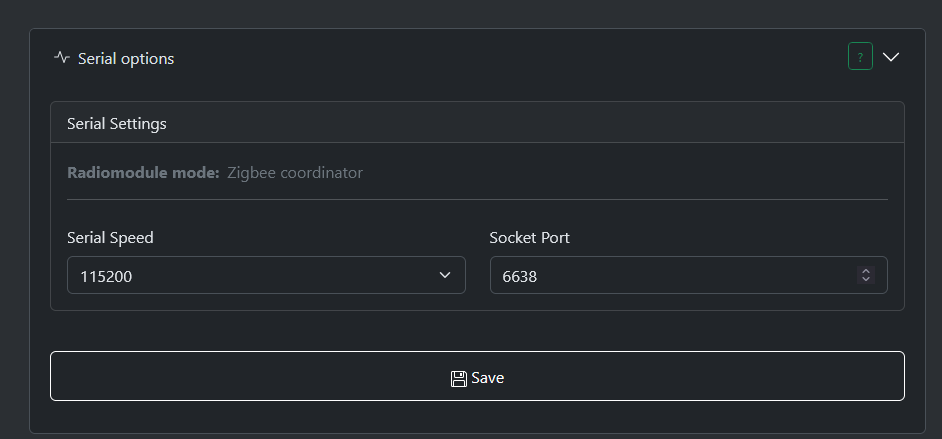Image resolution: width=942 pixels, height=439 pixels.
Task: Increase Socket Port with the up arrow
Action: [866, 271]
